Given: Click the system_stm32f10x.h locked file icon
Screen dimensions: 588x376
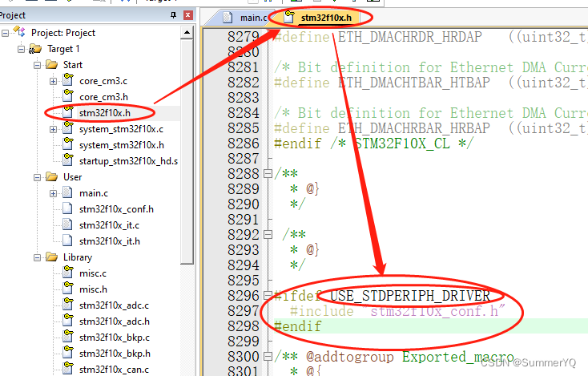Looking at the screenshot, I should pos(68,144).
